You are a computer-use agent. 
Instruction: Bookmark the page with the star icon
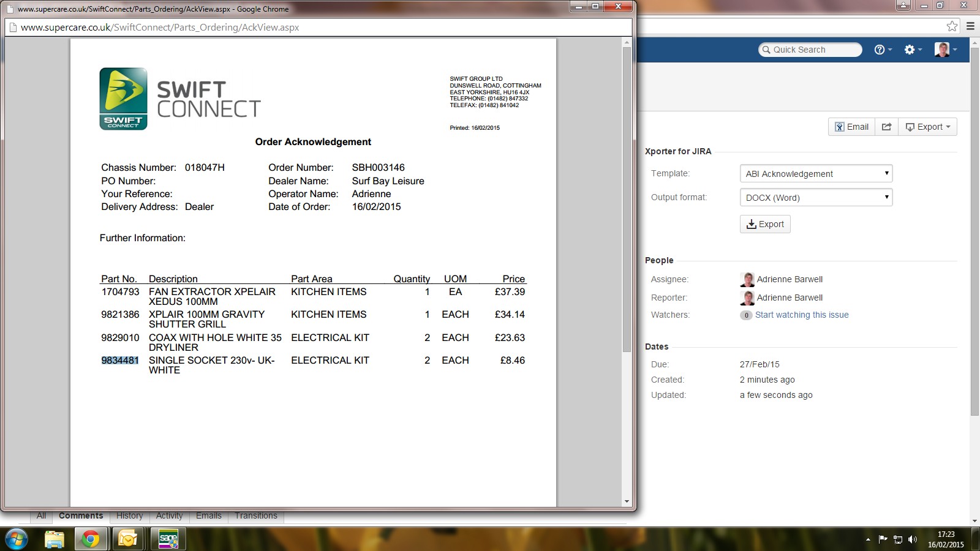click(952, 26)
